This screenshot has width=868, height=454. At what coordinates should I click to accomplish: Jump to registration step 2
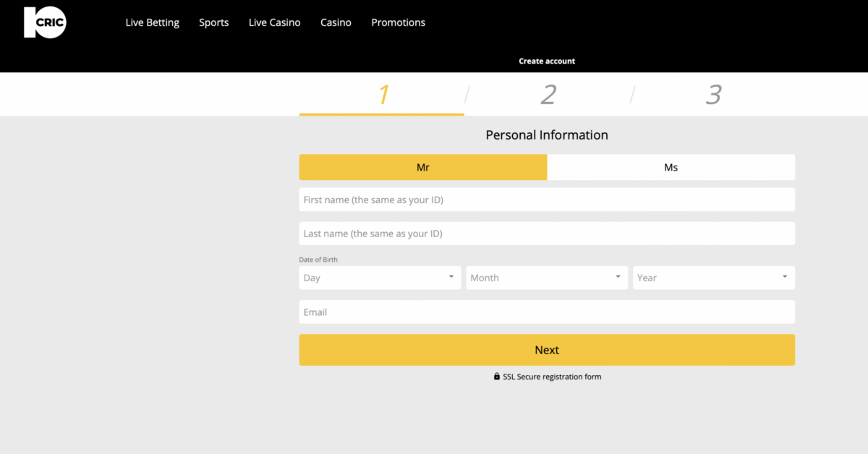coord(548,95)
